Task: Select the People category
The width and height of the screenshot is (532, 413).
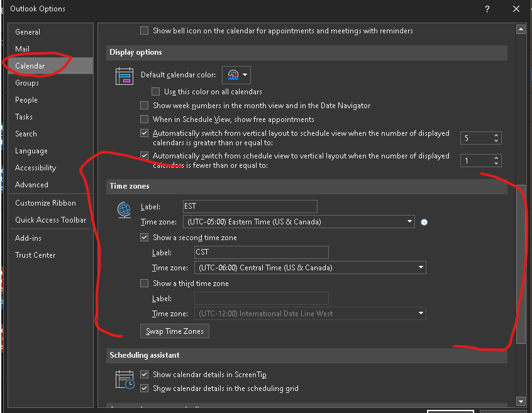Action: [50, 100]
